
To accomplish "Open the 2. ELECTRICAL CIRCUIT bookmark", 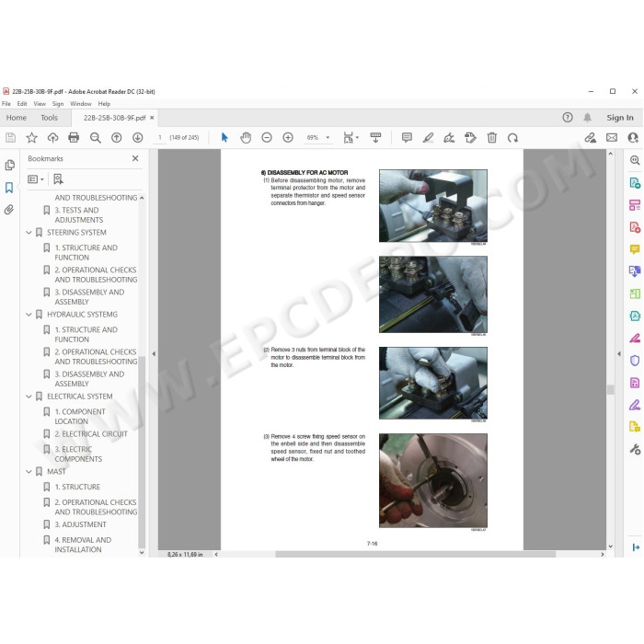I will tap(91, 434).
